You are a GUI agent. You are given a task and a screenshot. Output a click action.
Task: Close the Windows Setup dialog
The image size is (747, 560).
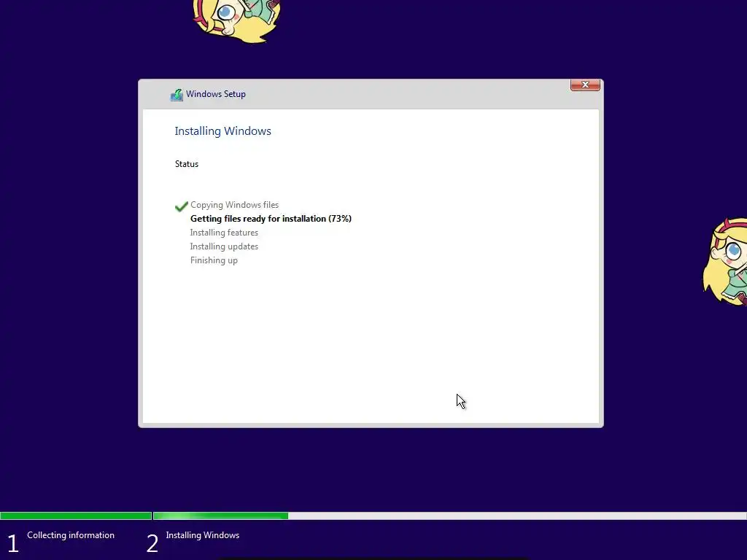point(585,85)
